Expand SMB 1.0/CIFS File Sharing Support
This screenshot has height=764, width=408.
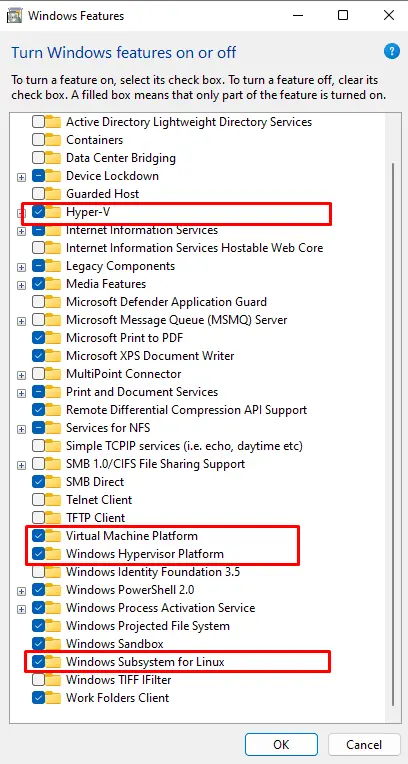21,465
